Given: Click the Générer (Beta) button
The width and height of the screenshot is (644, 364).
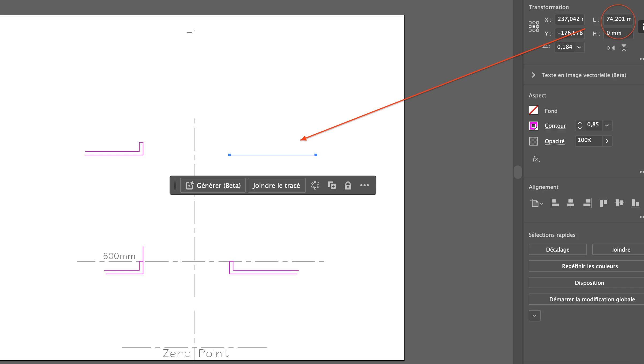Looking at the screenshot, I should (213, 185).
